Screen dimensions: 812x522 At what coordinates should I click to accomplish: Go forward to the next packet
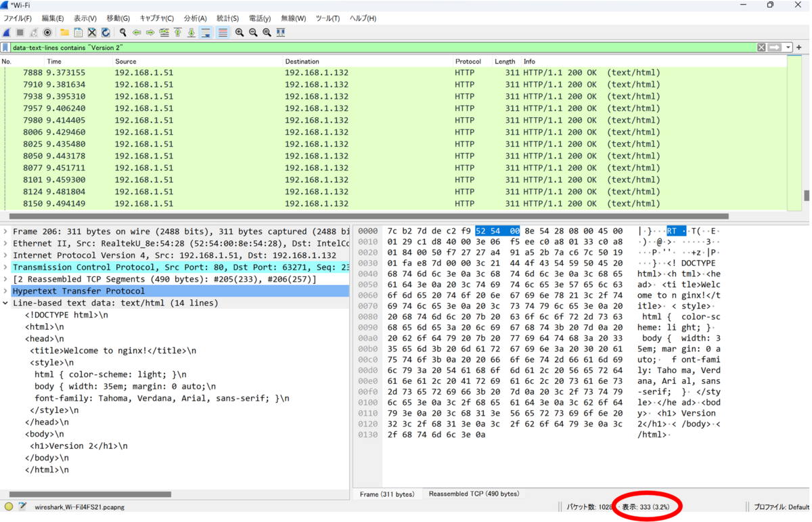[150, 32]
